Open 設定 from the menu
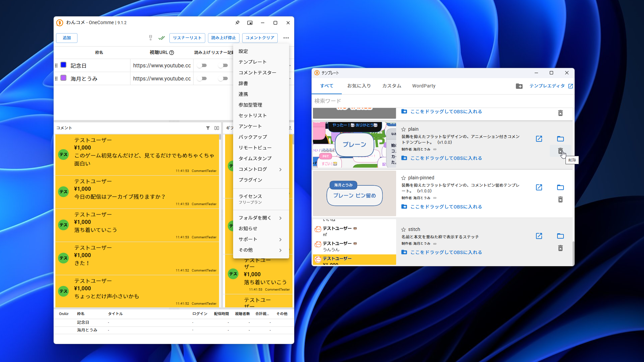The image size is (644, 362). pos(261,51)
